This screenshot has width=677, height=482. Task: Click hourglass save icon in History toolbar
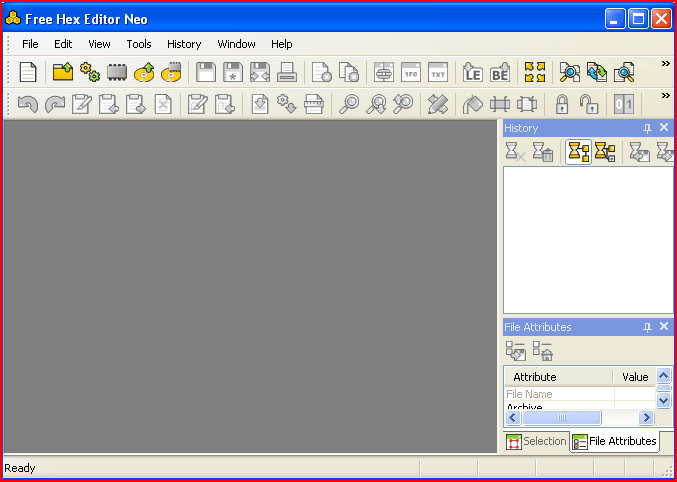[x=639, y=152]
